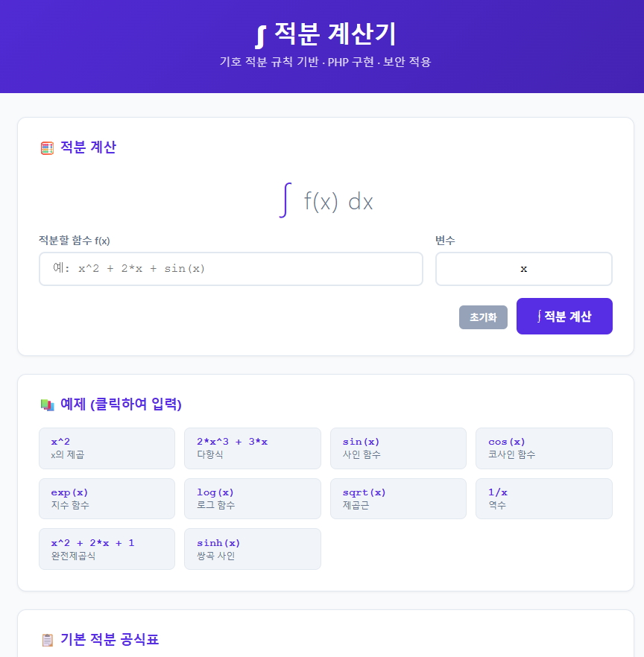Load the log(x) 로그 함수 example
This screenshot has width=644, height=657.
tap(252, 499)
